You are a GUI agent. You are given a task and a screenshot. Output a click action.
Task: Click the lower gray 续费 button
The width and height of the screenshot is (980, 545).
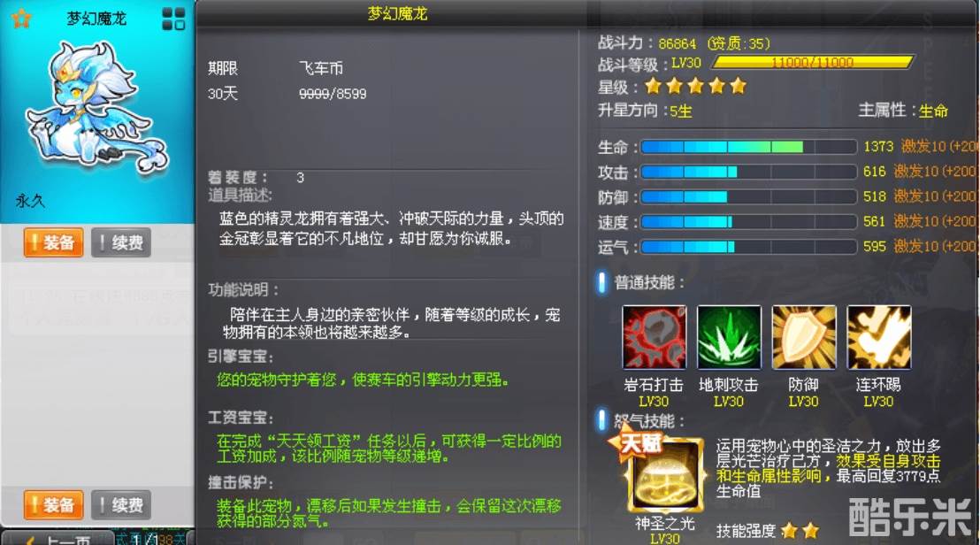121,504
